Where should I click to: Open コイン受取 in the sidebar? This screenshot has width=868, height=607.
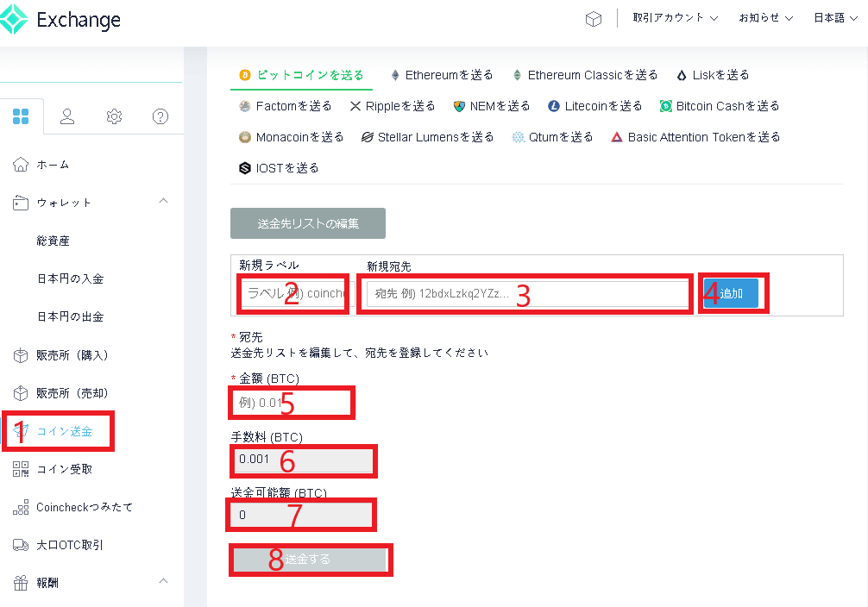tap(64, 469)
